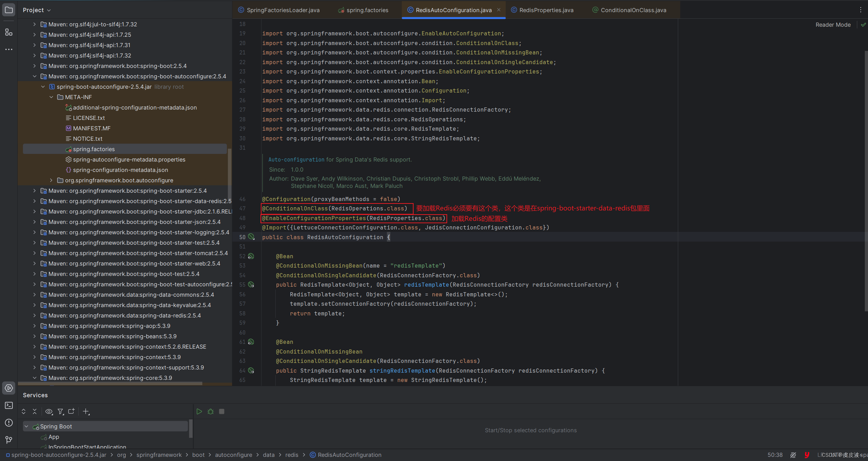The image size is (868, 461).
Task: Click the editor vertical scrollbar
Action: coord(866,180)
